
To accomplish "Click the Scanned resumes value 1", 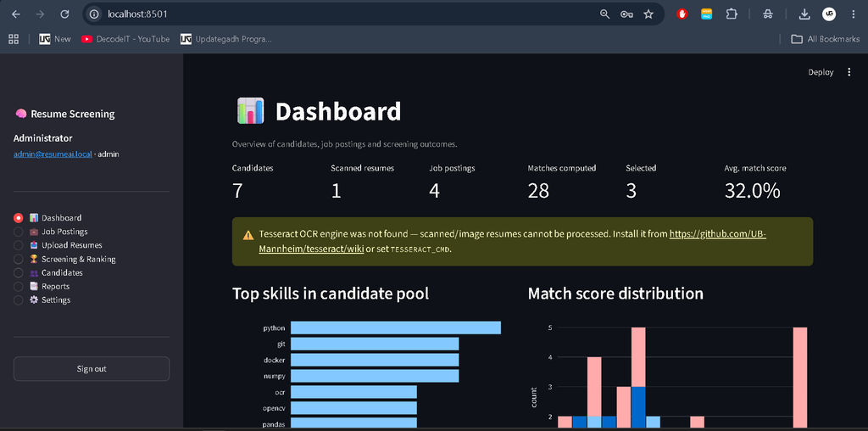I will 336,191.
